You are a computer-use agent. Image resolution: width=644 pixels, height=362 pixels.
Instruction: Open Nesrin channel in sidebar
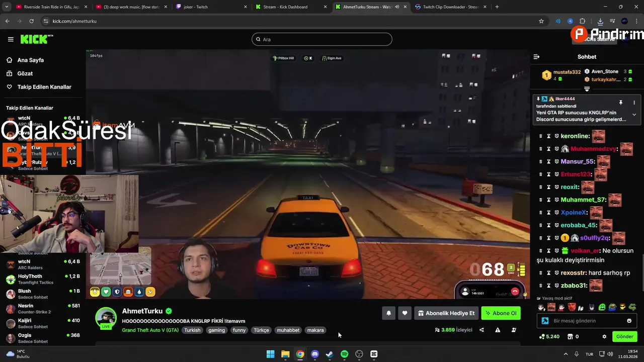(43, 309)
